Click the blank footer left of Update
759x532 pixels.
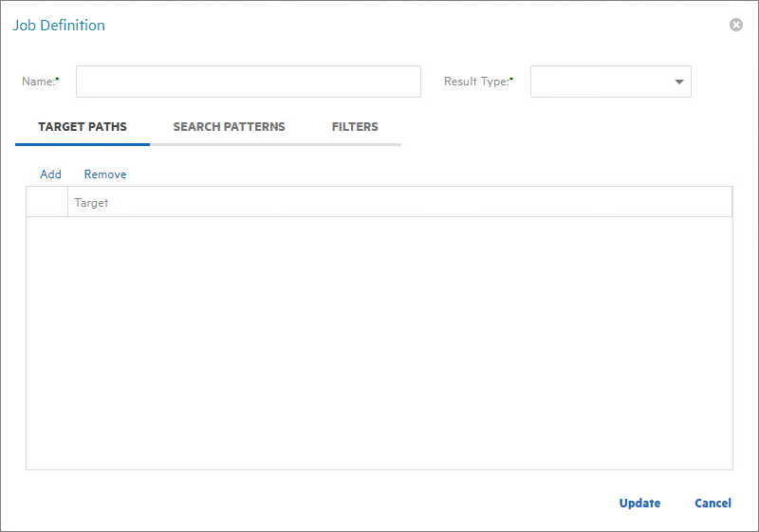tap(313, 504)
